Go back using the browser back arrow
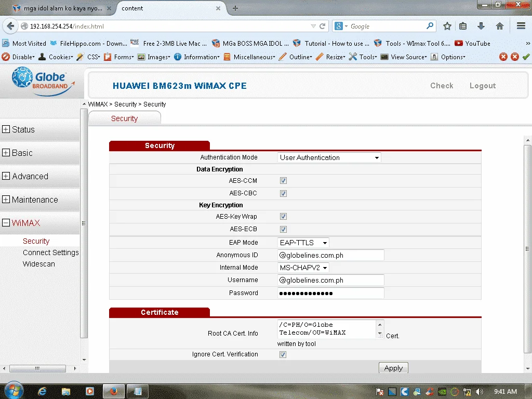This screenshot has width=532, height=399. click(10, 26)
